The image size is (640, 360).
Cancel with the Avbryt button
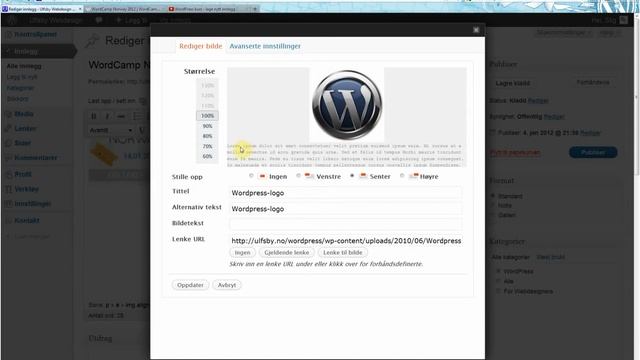click(x=227, y=285)
